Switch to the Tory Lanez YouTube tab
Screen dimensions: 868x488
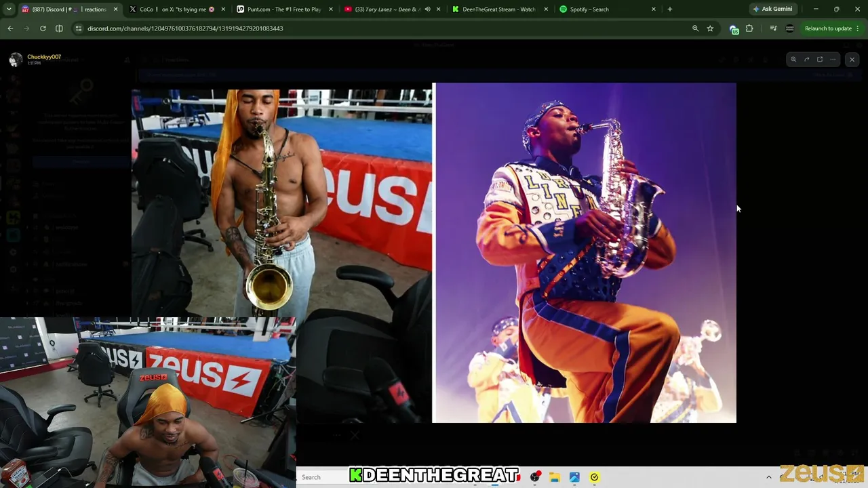click(392, 9)
